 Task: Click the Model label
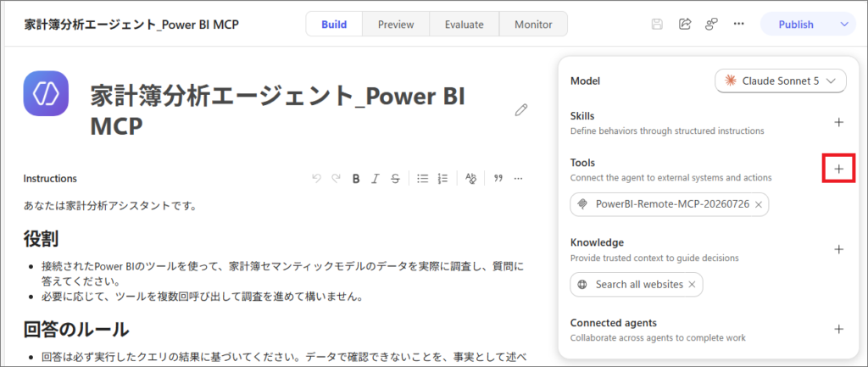point(585,81)
